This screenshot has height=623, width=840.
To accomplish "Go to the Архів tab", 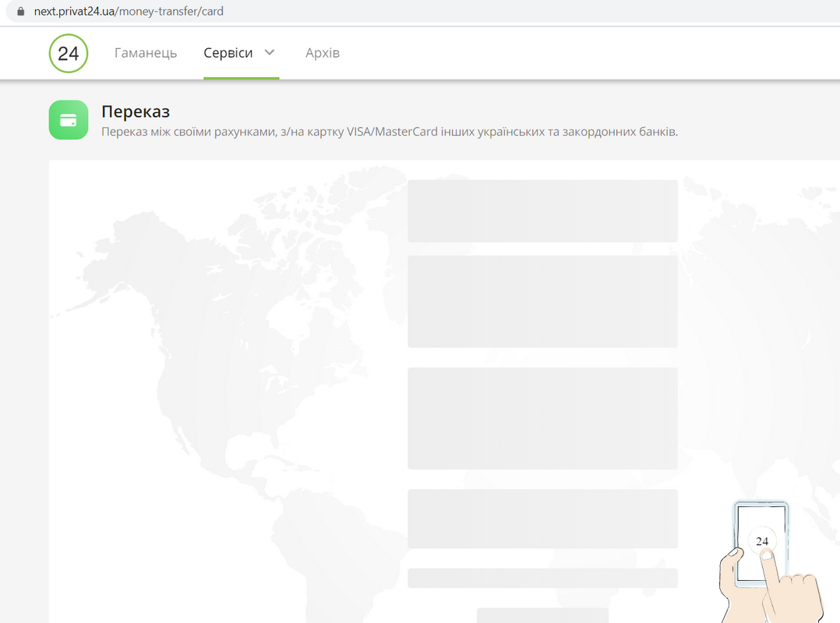I will point(323,53).
